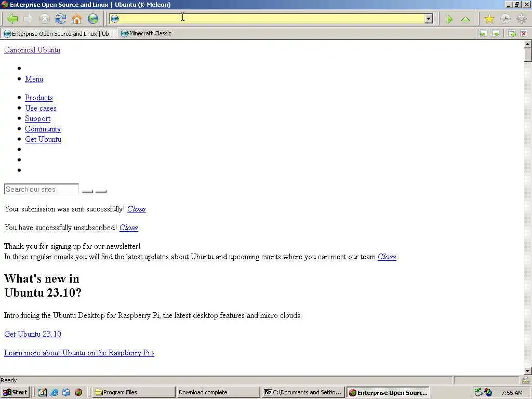532x399 pixels.
Task: Click first button after search field
Action: (x=87, y=191)
